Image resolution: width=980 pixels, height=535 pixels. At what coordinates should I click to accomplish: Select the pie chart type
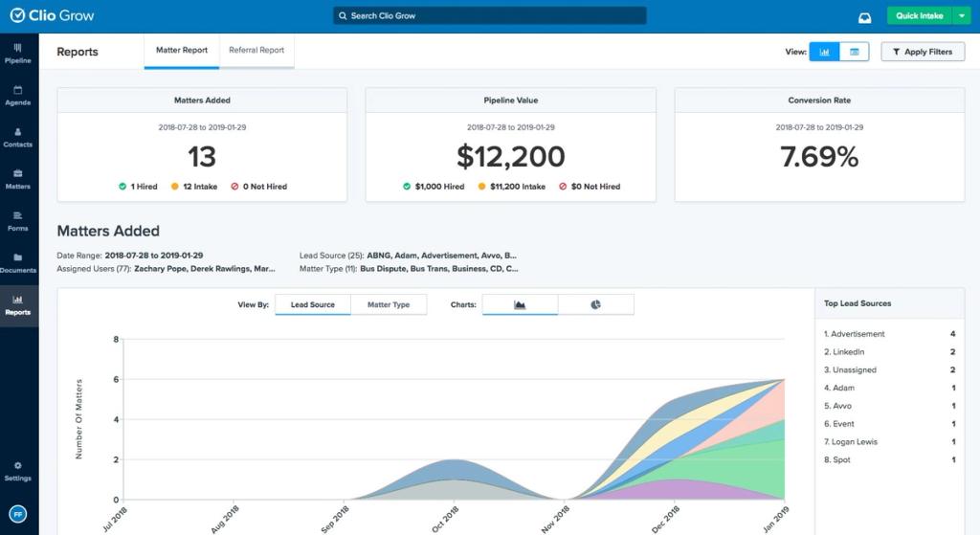click(x=595, y=305)
